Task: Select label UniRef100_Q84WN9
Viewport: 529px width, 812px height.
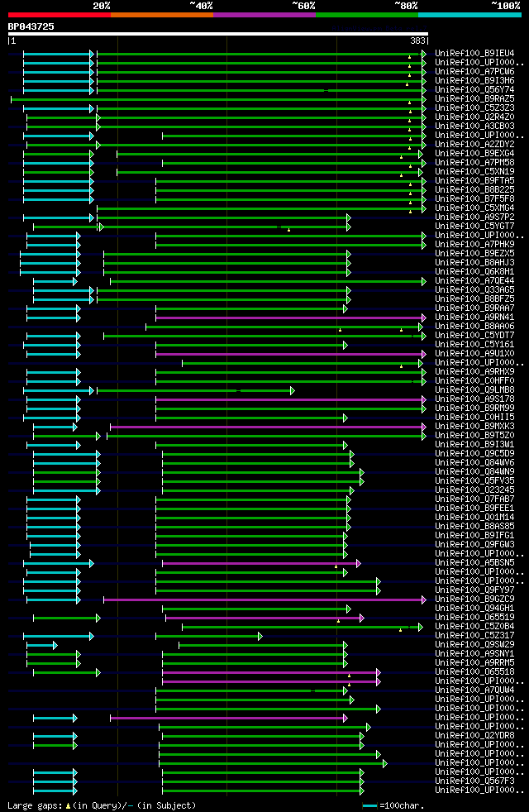Action: pyautogui.click(x=474, y=472)
